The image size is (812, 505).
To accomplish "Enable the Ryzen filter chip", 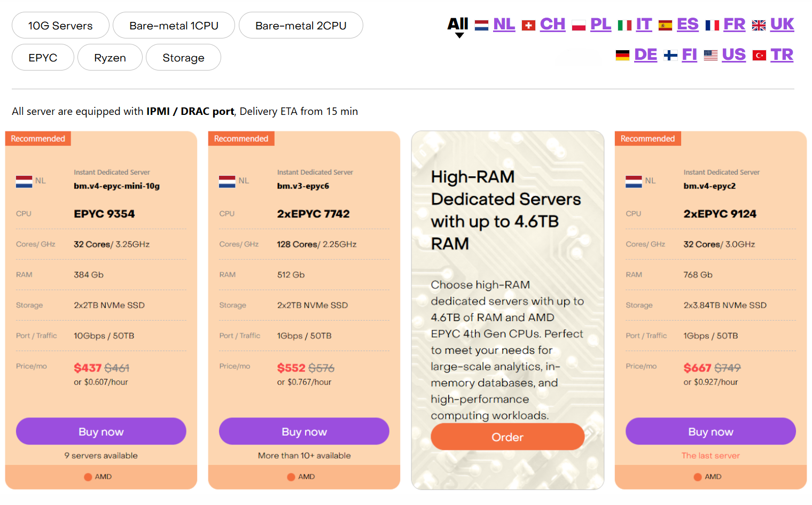I will coord(110,58).
